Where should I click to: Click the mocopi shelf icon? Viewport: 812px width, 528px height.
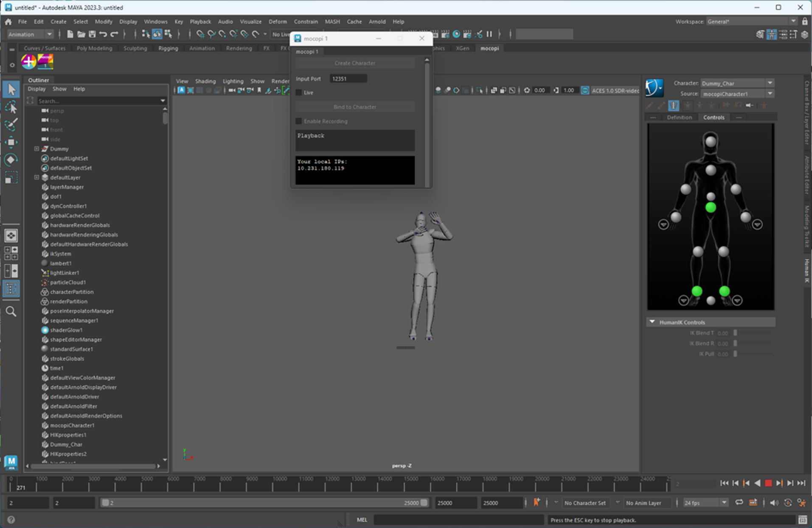(45, 61)
